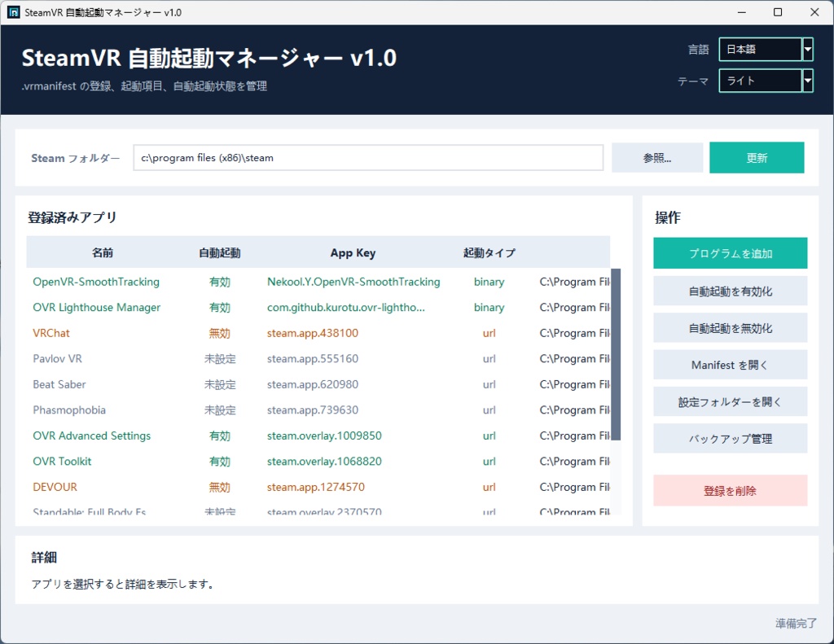Click the app icon in title bar
This screenshot has height=644, width=834.
[13, 12]
